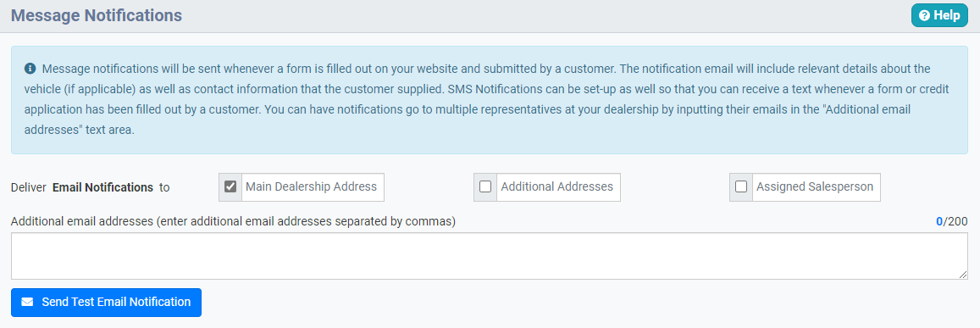Open the Help button
This screenshot has width=980, height=328.
point(938,15)
